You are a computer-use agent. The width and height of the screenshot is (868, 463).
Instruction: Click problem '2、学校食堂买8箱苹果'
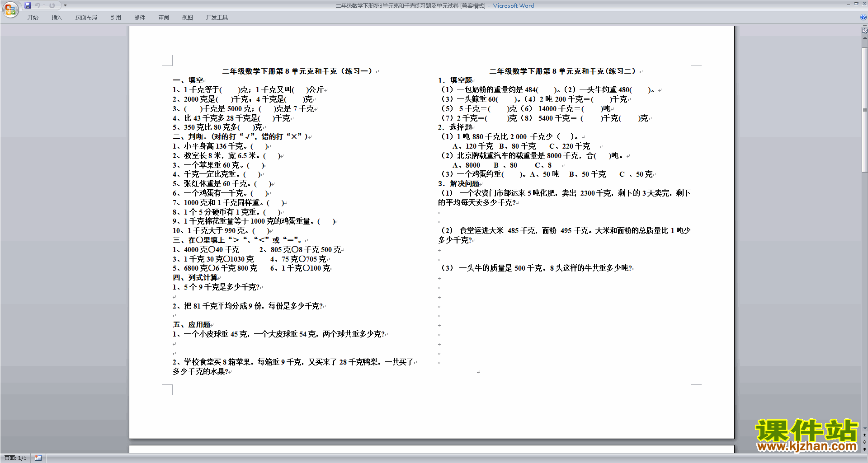pyautogui.click(x=293, y=367)
